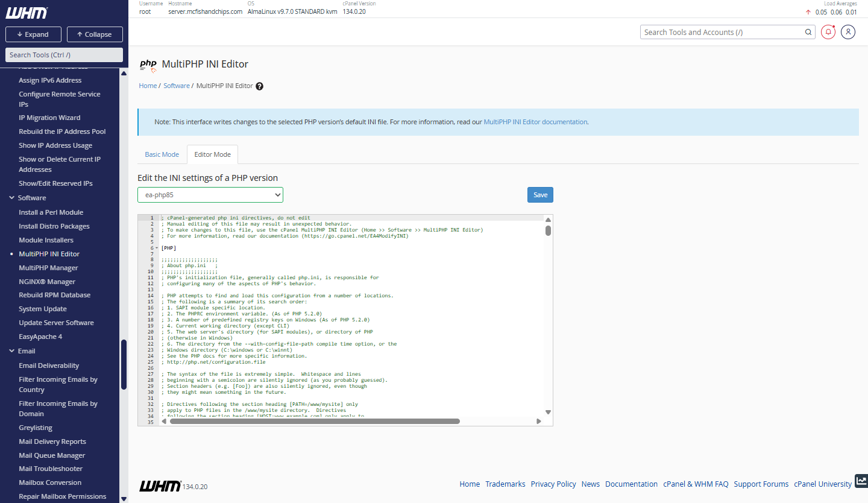Open Install a Perl Module
This screenshot has width=868, height=503.
[51, 212]
